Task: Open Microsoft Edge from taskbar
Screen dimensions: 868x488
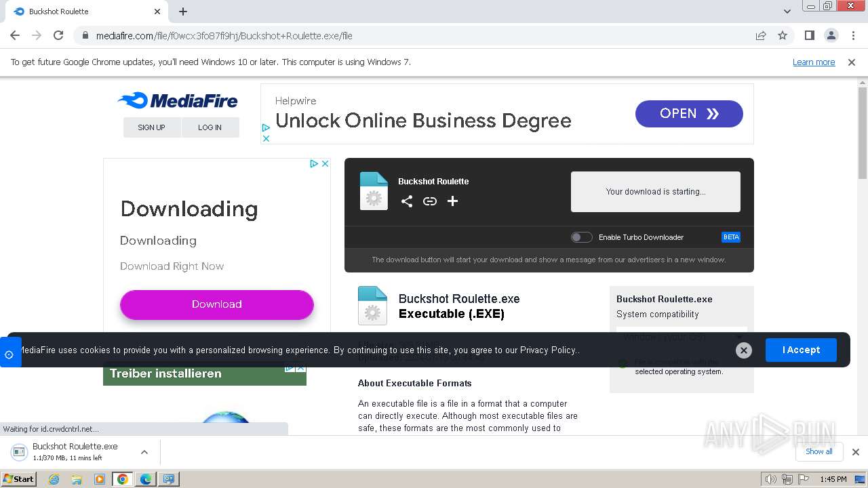Action: pyautogui.click(x=146, y=479)
